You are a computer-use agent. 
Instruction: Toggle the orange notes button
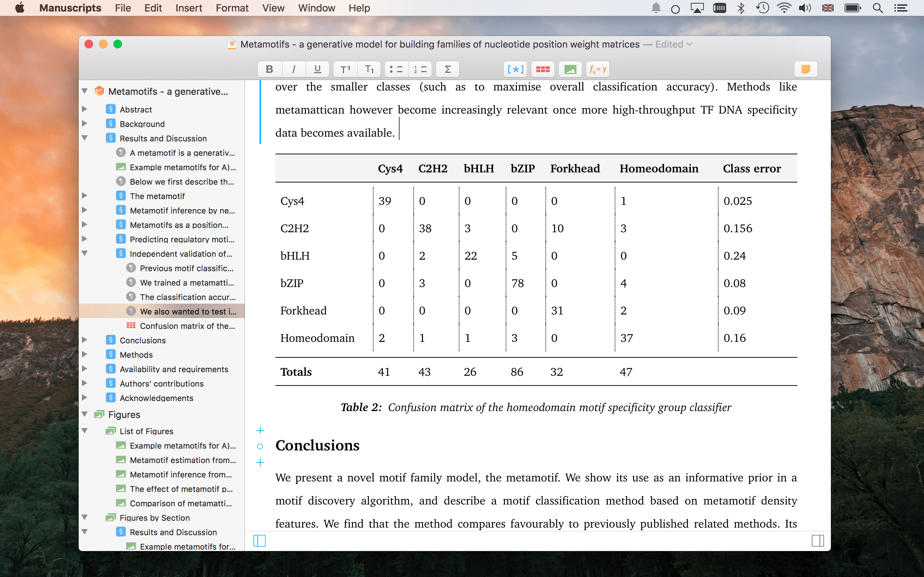coord(806,69)
